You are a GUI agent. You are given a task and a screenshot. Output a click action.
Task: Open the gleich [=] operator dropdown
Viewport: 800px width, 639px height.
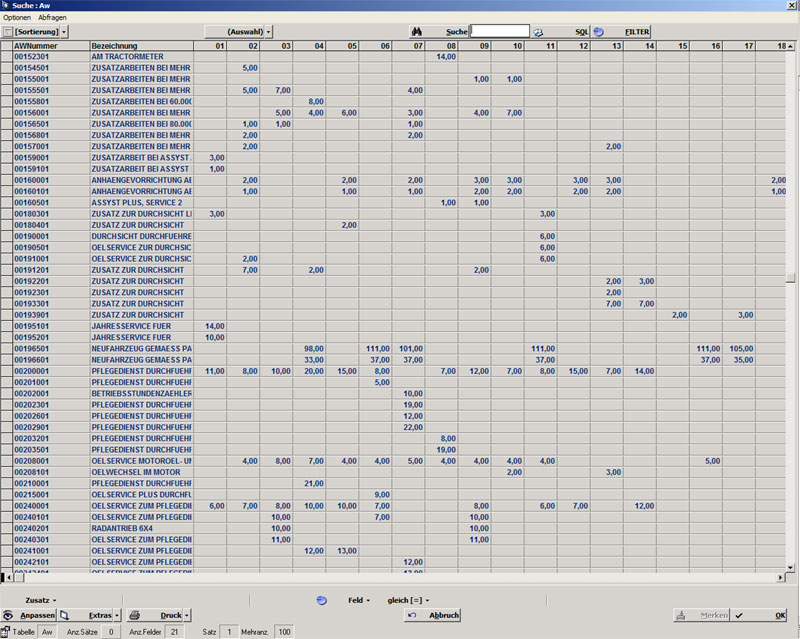point(408,600)
